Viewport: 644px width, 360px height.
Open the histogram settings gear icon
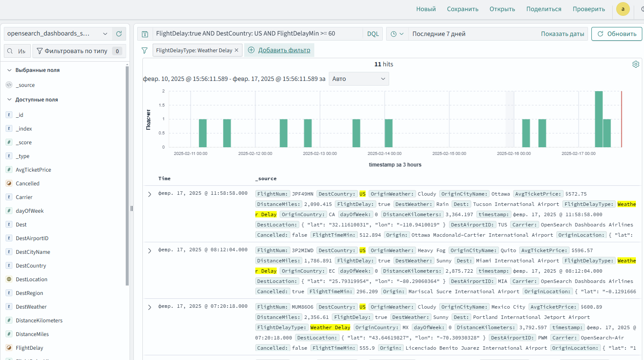point(635,64)
